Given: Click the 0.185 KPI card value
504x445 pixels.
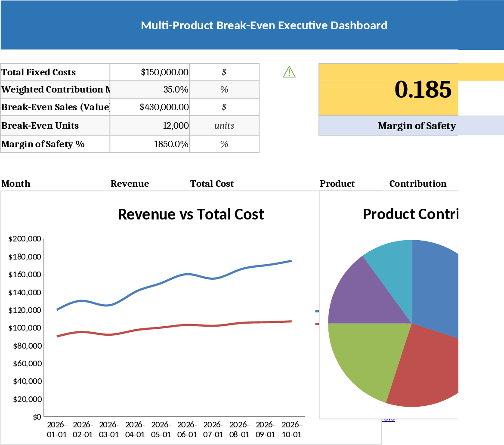Looking at the screenshot, I should pos(423,90).
